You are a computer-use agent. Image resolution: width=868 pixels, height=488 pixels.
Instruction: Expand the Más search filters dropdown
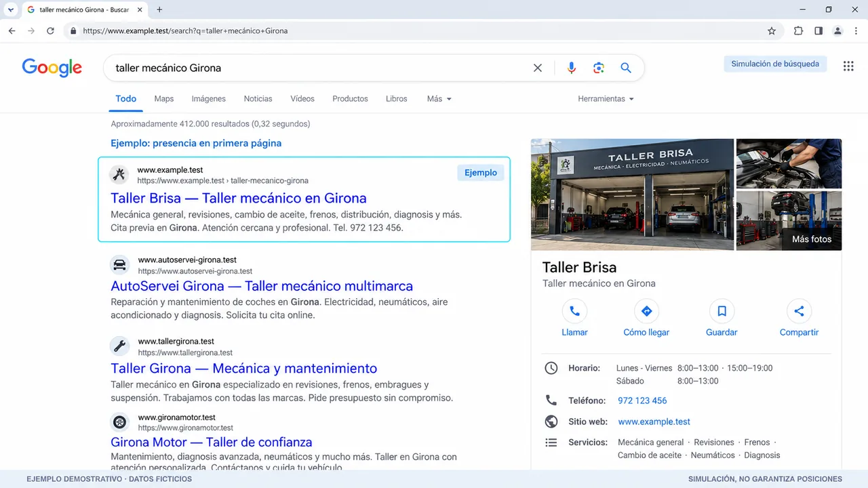pyautogui.click(x=439, y=99)
